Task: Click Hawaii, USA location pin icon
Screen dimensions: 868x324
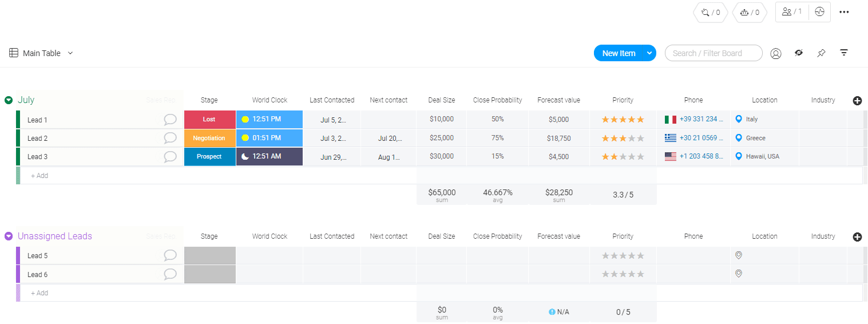Action: pyautogui.click(x=739, y=156)
